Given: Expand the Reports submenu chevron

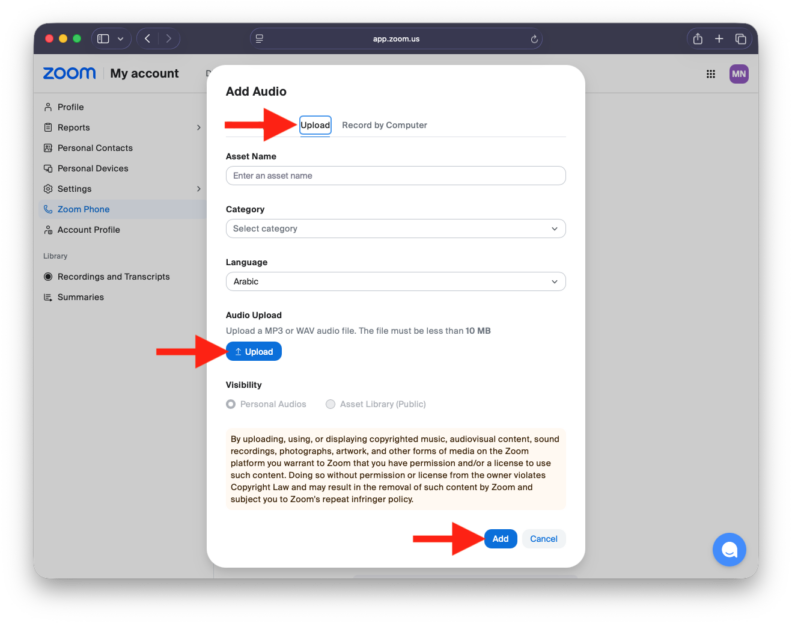Looking at the screenshot, I should pyautogui.click(x=199, y=127).
